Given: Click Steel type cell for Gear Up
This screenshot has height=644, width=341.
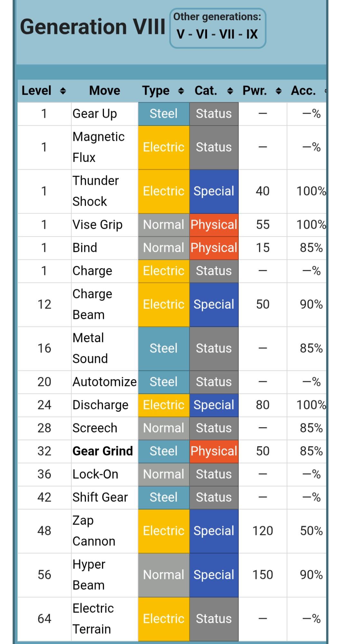Looking at the screenshot, I should (163, 114).
